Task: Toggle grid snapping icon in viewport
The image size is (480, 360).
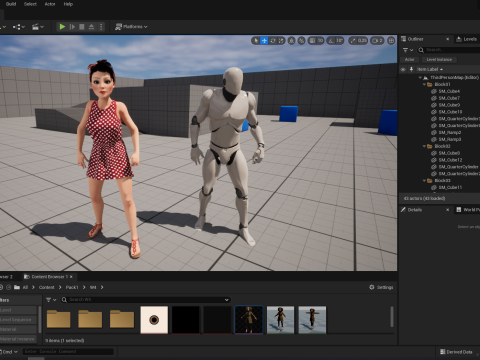Action: [x=312, y=41]
